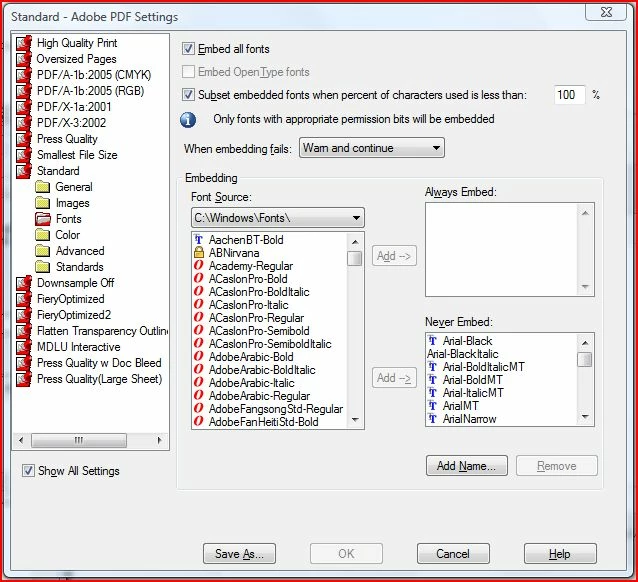Select ArialNarrow in Never Embed list

click(x=469, y=419)
